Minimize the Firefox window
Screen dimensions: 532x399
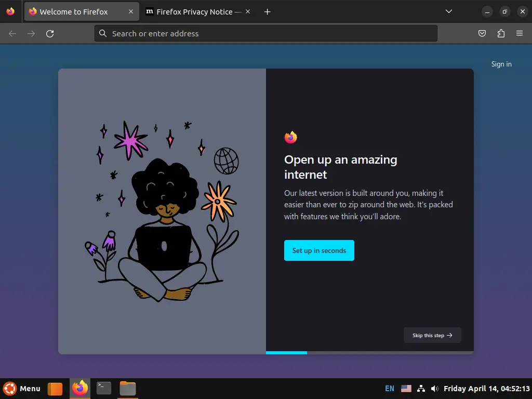(487, 11)
